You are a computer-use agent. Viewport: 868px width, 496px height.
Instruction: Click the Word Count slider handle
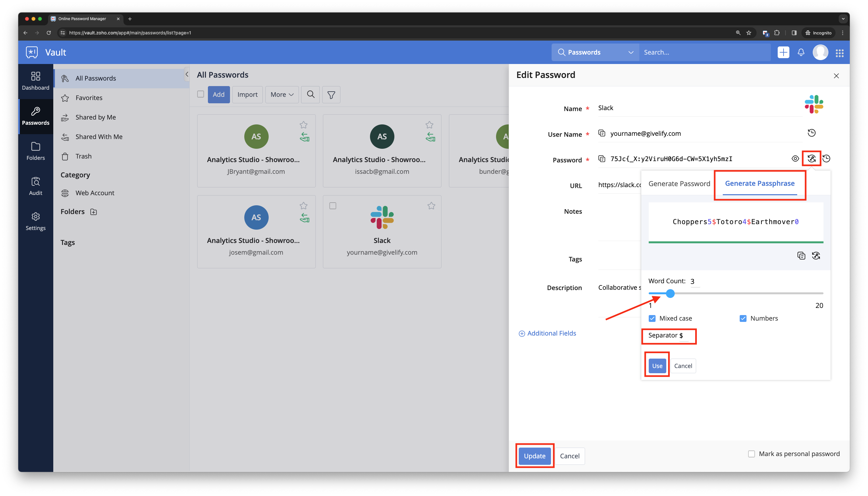(670, 293)
